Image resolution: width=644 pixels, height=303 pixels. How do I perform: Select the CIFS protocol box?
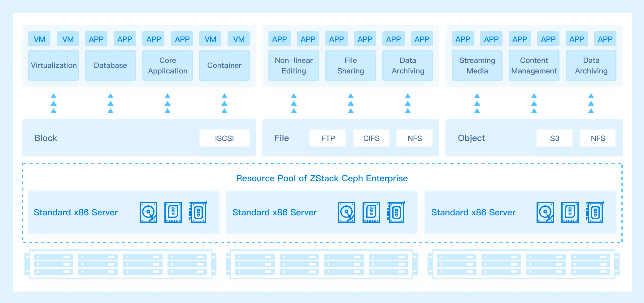[371, 138]
